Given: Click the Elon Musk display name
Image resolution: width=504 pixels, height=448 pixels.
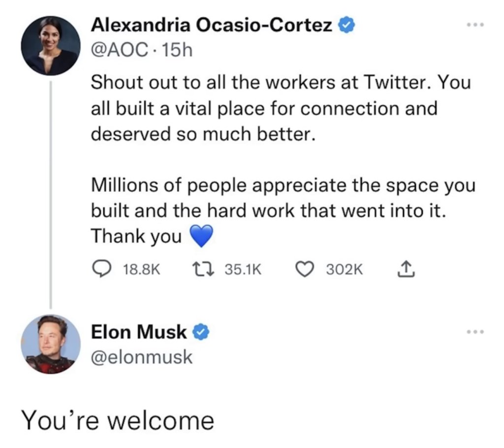Looking at the screenshot, I should (x=139, y=333).
